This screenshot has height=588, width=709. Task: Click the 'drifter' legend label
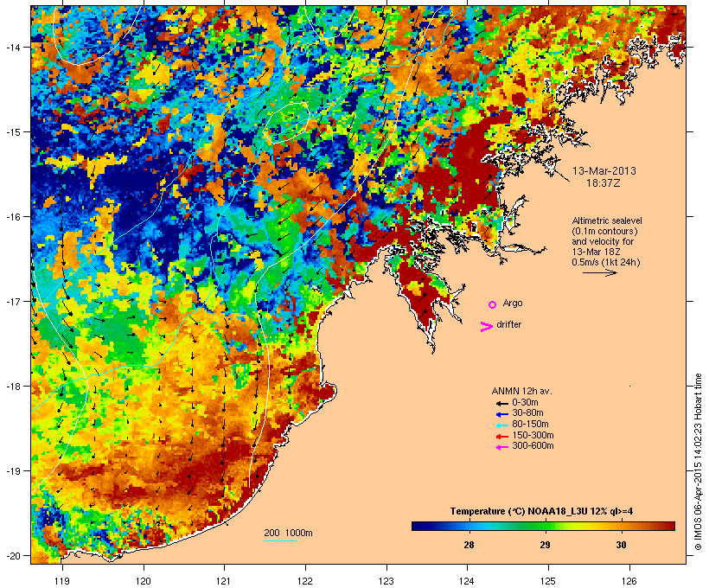click(508, 324)
